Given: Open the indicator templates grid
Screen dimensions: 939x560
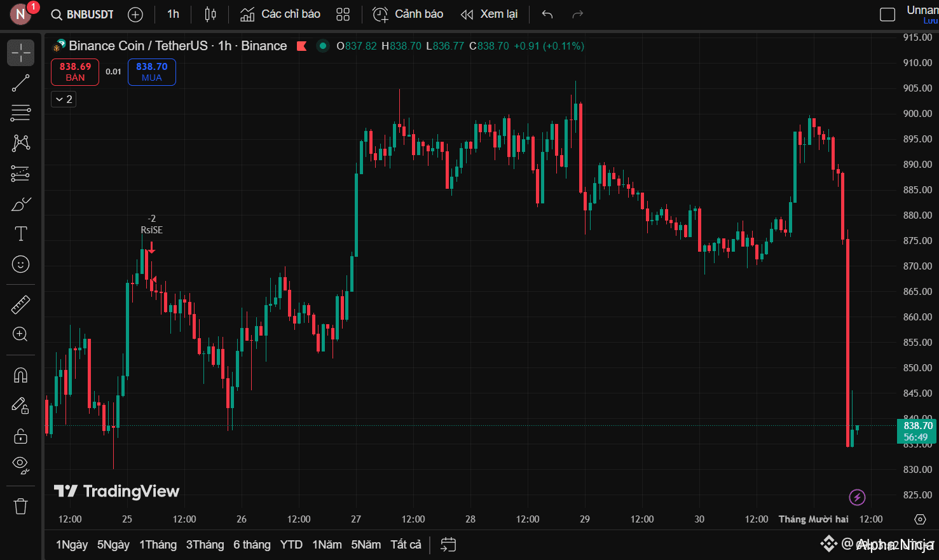Looking at the screenshot, I should [343, 14].
